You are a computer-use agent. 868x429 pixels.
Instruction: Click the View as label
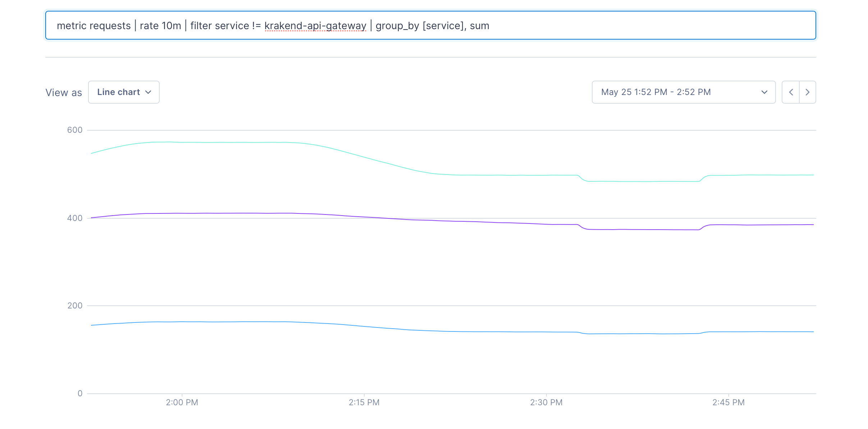pyautogui.click(x=64, y=92)
